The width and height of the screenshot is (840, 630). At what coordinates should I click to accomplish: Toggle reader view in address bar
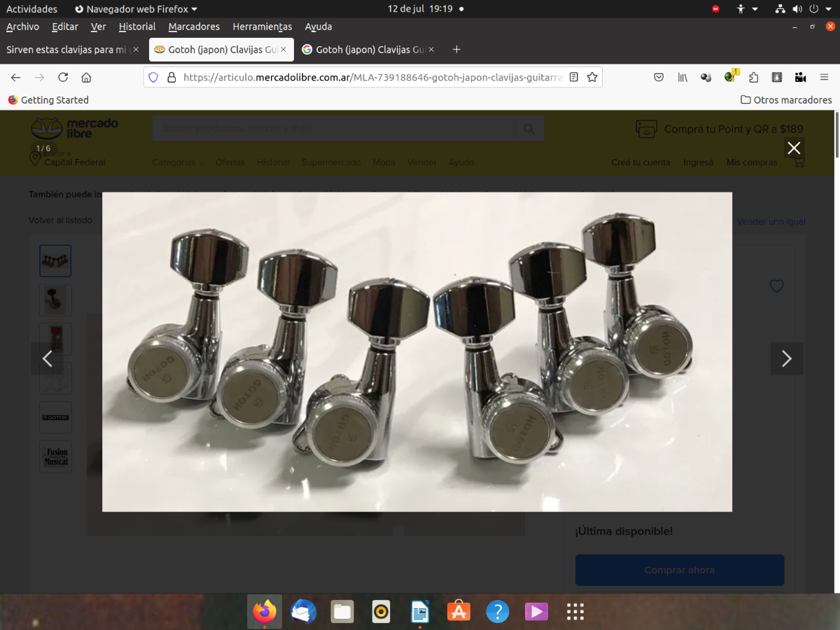[x=574, y=77]
